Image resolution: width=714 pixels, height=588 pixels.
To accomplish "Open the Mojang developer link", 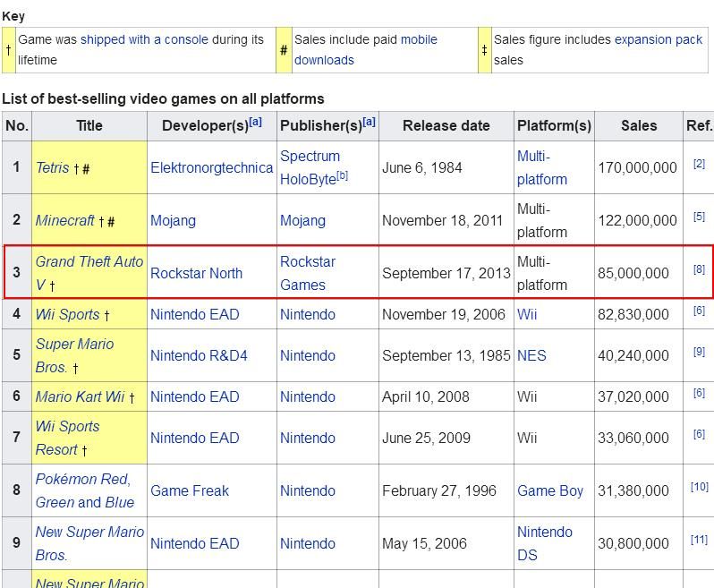I will pyautogui.click(x=173, y=220).
